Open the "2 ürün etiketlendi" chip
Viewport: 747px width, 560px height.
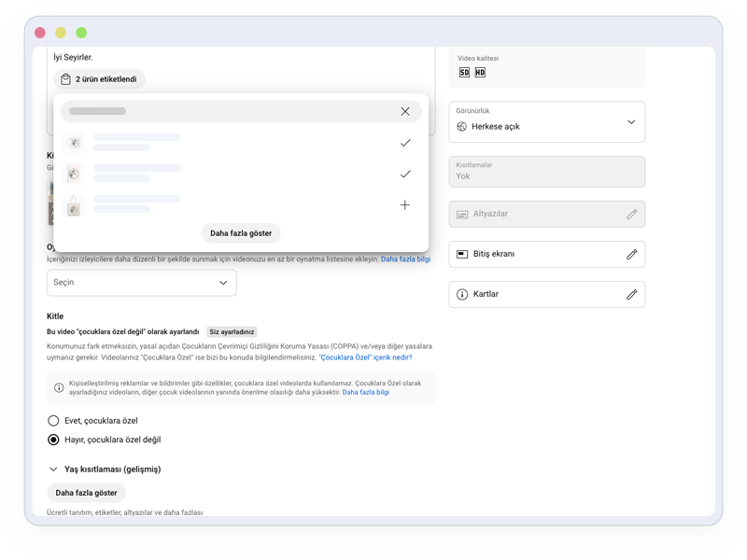pyautogui.click(x=99, y=79)
